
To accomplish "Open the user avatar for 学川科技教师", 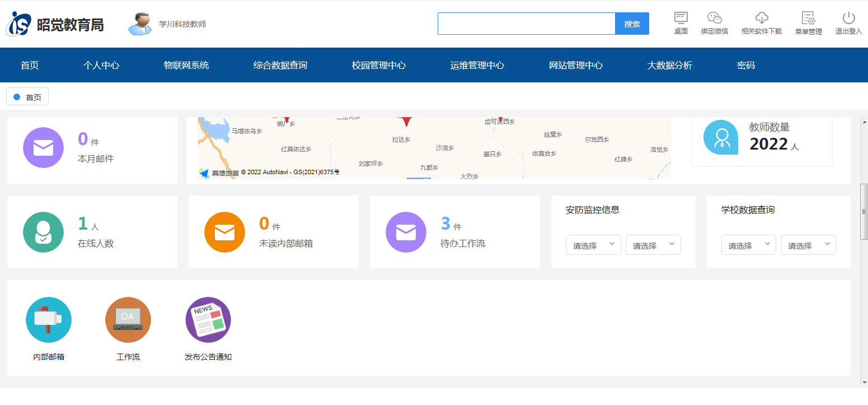I will 140,24.
